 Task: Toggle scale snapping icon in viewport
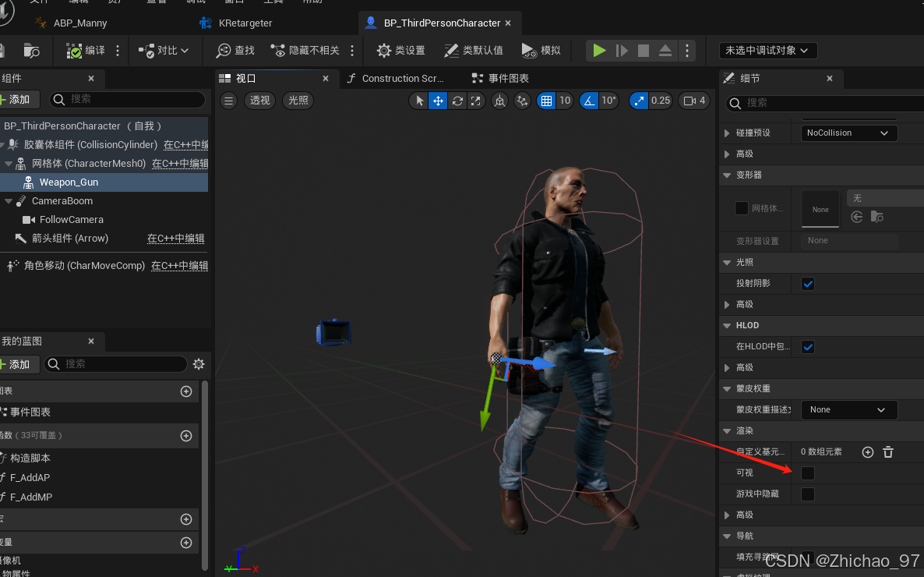coord(639,101)
